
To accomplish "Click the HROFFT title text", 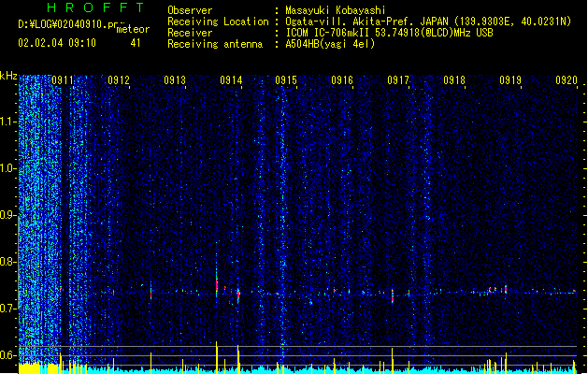I will (x=95, y=7).
